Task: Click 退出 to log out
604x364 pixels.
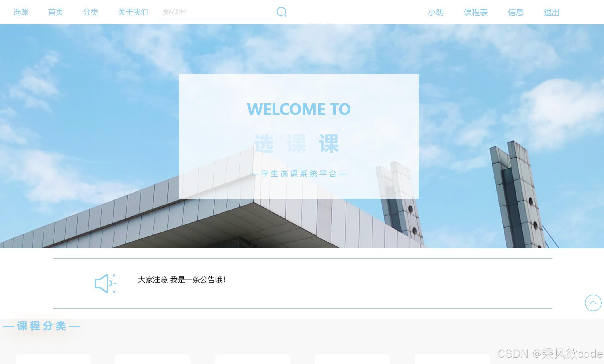Action: [x=551, y=13]
